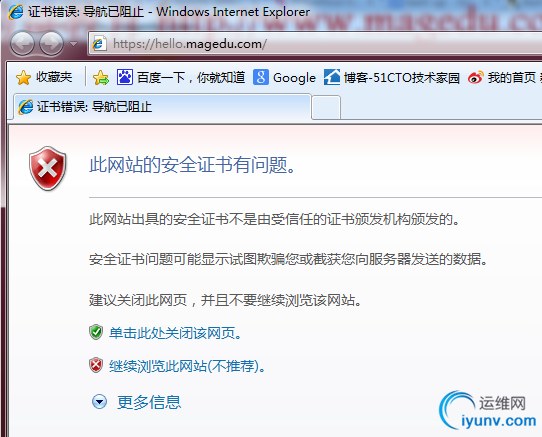Click the green shield close-page icon
This screenshot has height=437, width=542.
[96, 332]
